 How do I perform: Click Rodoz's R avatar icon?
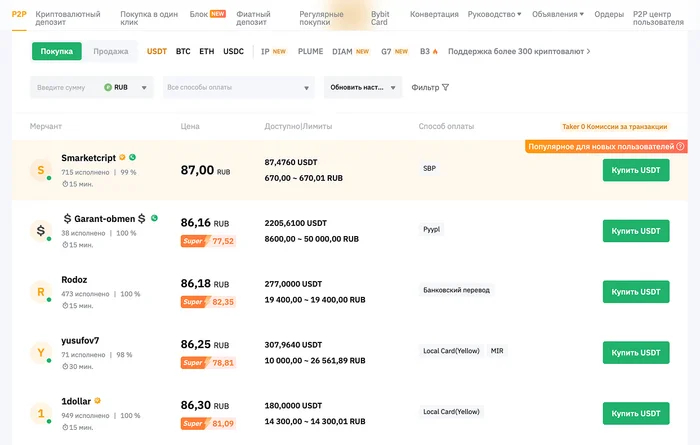tap(40, 292)
